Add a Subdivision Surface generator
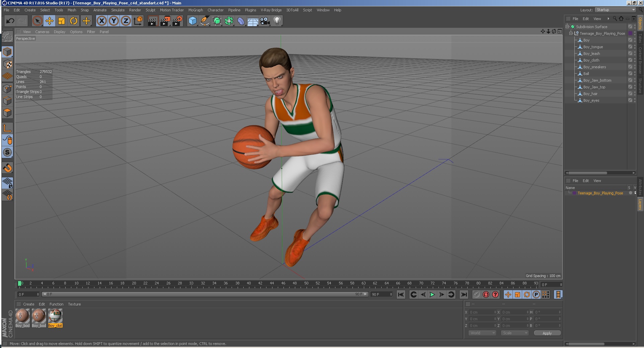644x348 pixels. [x=217, y=21]
